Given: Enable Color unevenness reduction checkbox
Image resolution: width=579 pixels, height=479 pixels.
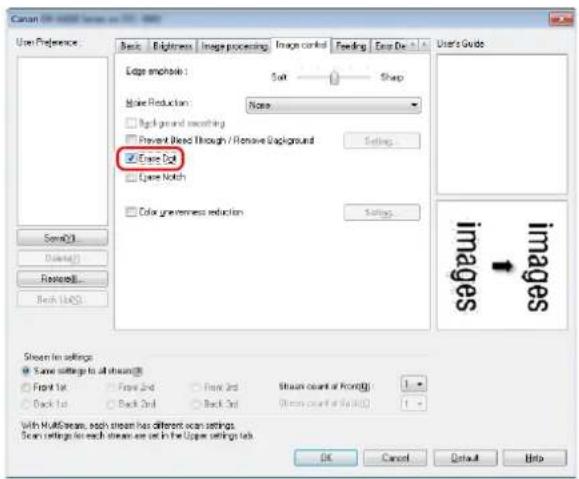Looking at the screenshot, I should point(131,212).
